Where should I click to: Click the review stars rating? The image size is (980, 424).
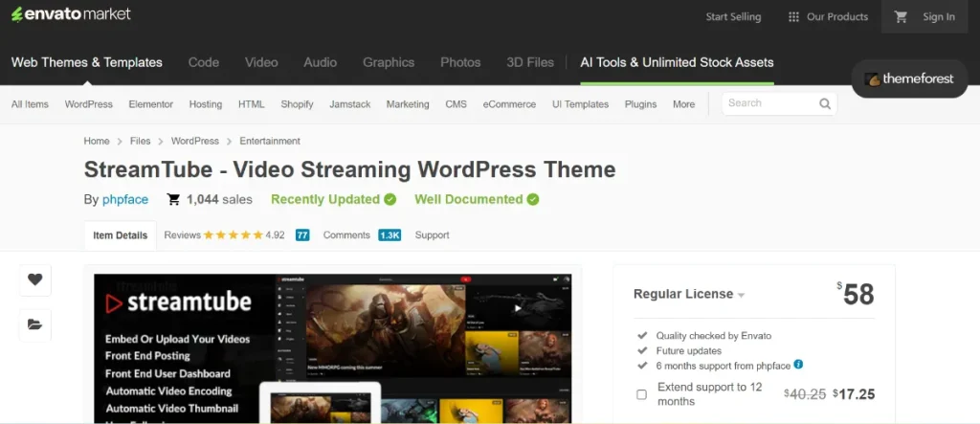(233, 235)
